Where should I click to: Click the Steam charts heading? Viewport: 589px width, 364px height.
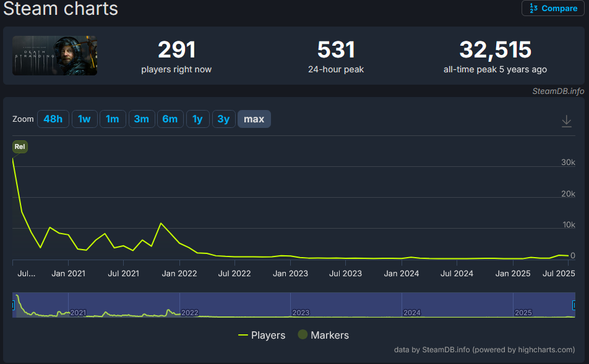tap(61, 8)
